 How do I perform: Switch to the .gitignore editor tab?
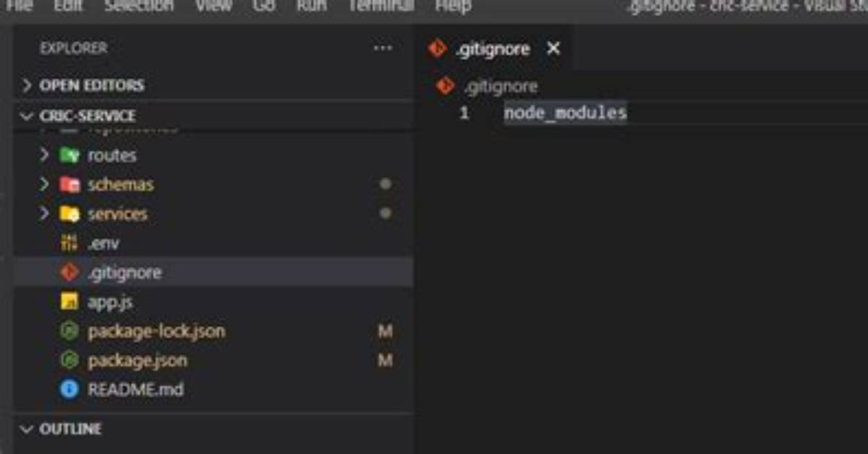point(495,48)
